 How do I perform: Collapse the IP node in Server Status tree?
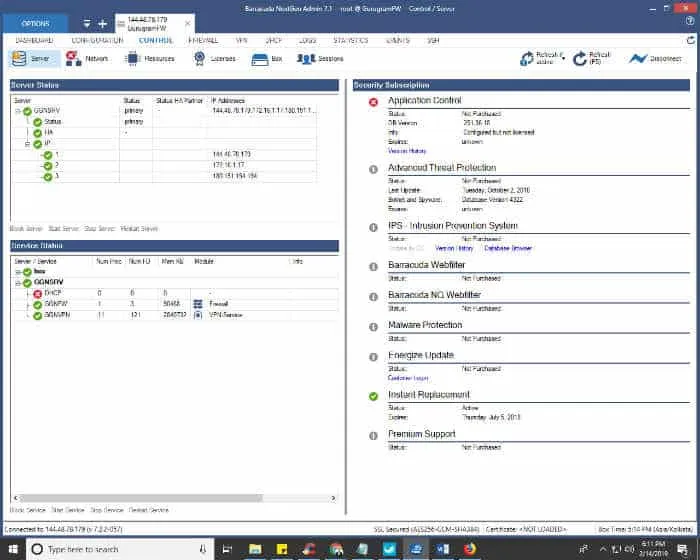(28, 144)
